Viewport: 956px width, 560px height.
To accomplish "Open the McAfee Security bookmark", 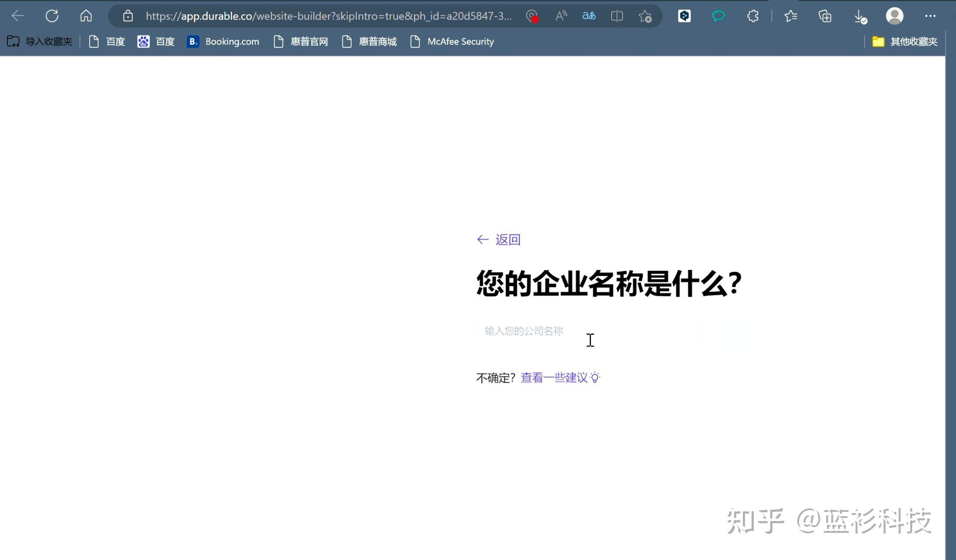I will tap(452, 42).
